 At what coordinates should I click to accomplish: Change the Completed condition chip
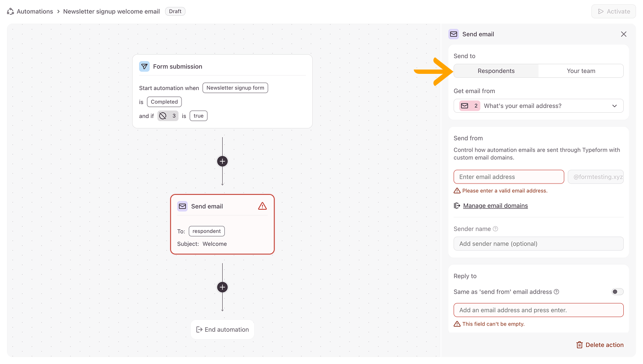click(164, 102)
